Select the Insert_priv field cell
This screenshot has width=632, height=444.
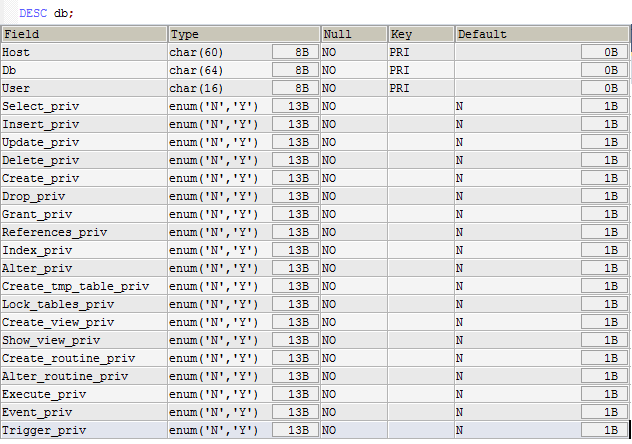click(x=84, y=124)
